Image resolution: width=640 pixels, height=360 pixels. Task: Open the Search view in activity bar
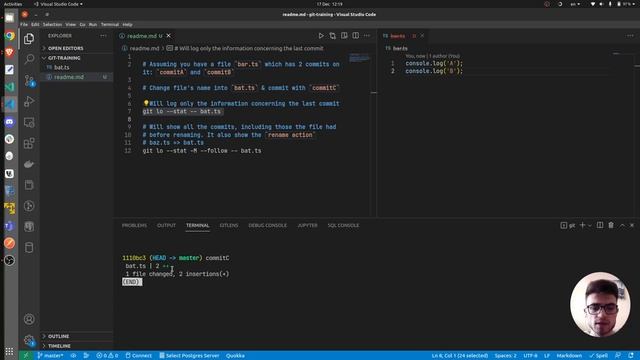(29, 59)
